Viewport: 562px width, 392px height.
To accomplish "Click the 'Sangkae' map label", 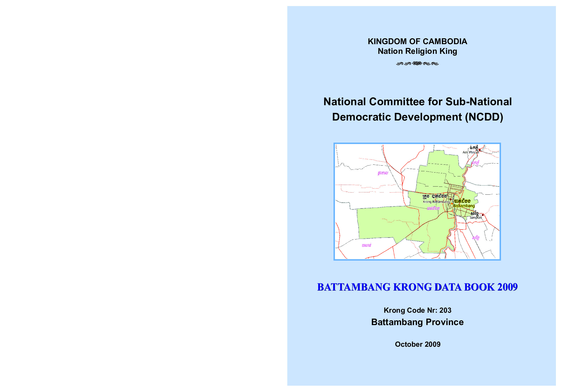I will [476, 217].
